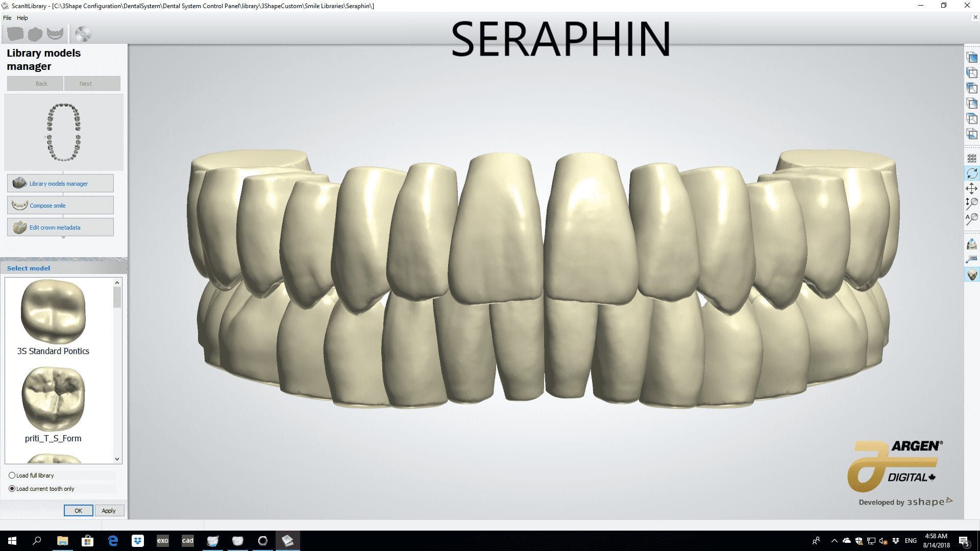Click the disc icon in top toolbar
This screenshot has width=980, height=551.
[83, 34]
